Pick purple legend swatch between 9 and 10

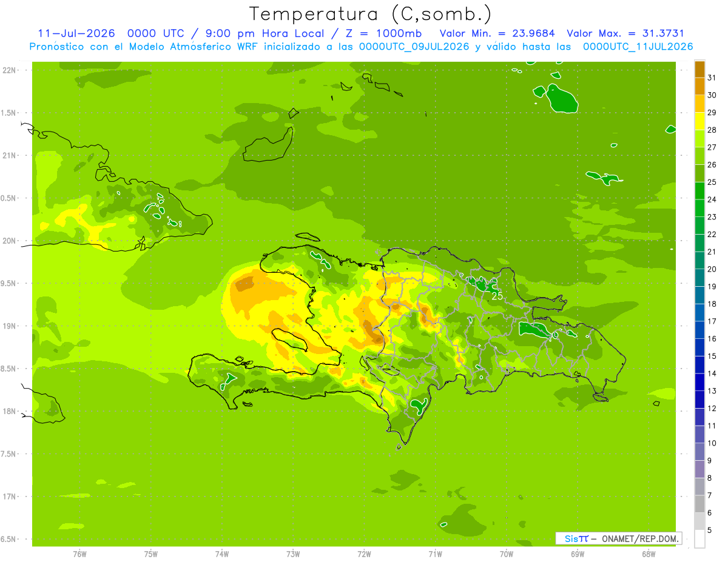pos(699,452)
